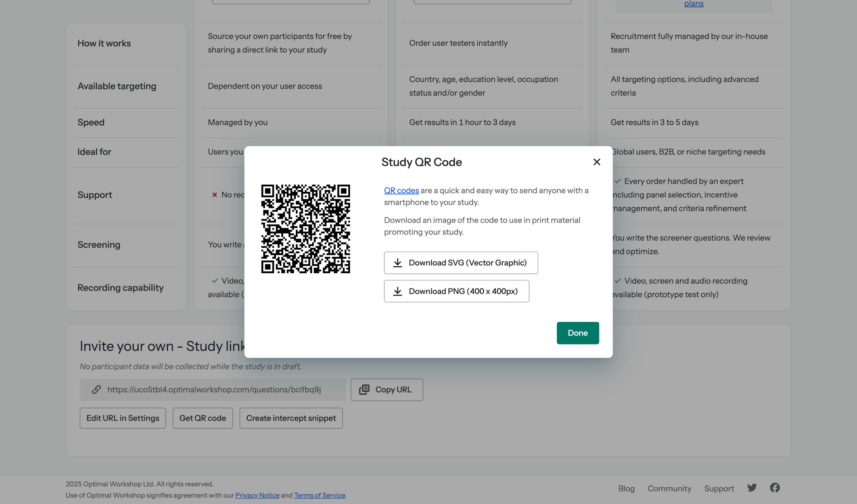Open the Facebook icon in footer
This screenshot has width=857, height=504.
775,488
